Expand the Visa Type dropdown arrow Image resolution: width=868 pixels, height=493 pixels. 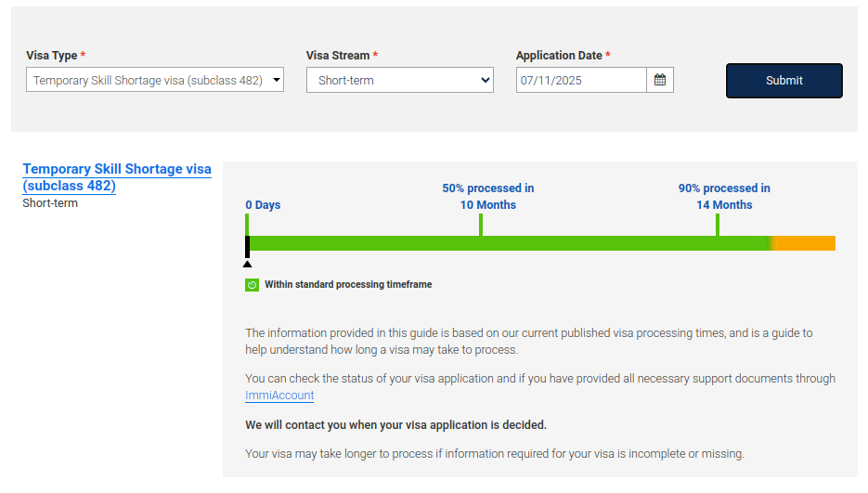(276, 81)
